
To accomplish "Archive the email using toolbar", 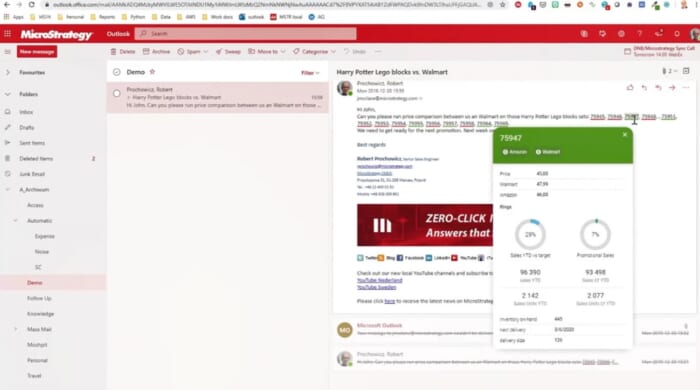I will (156, 52).
